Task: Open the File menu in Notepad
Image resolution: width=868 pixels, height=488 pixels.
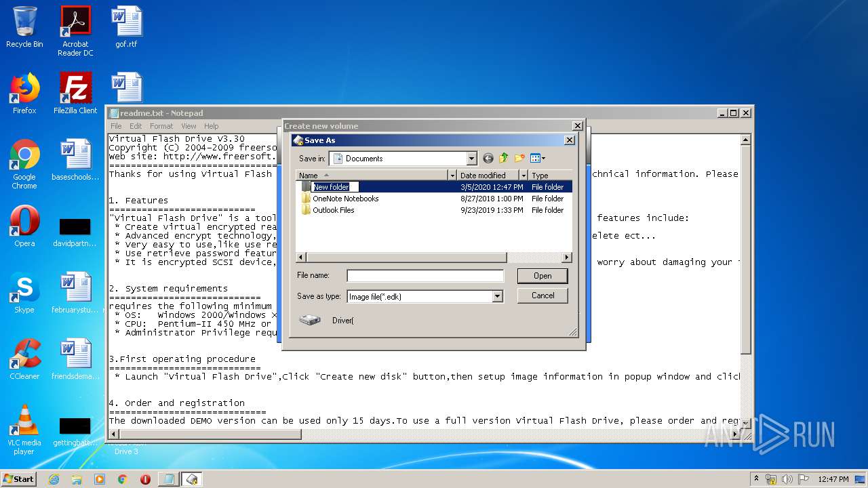Action: (116, 126)
